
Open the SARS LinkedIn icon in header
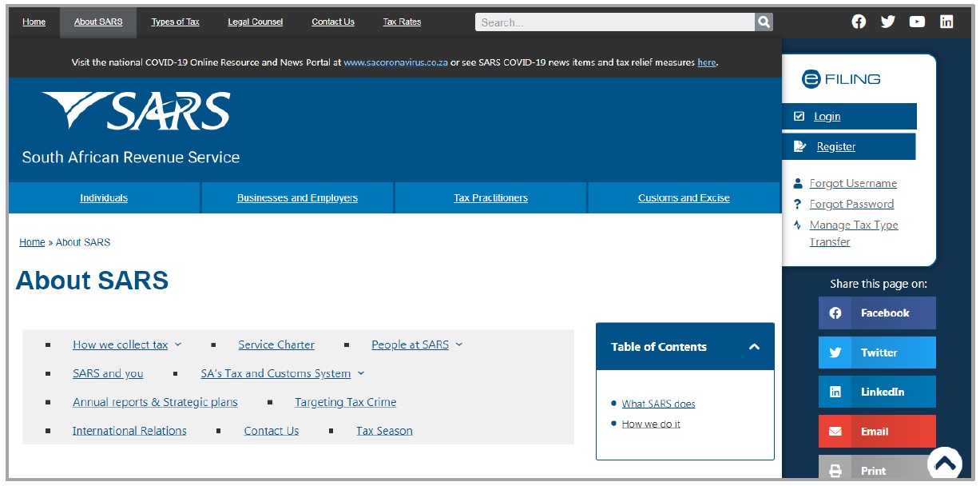[946, 22]
